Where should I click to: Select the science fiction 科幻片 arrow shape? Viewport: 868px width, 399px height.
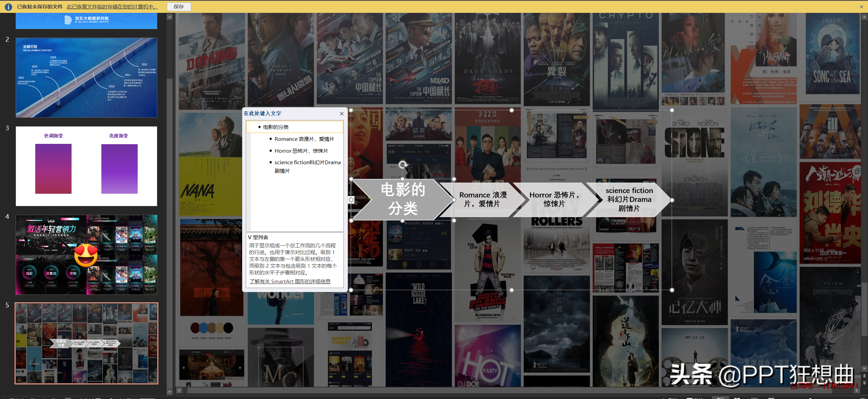click(x=629, y=199)
